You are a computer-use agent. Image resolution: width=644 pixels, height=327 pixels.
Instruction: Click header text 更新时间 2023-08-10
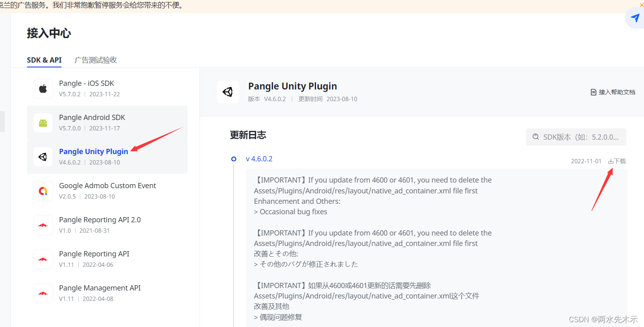[328, 99]
